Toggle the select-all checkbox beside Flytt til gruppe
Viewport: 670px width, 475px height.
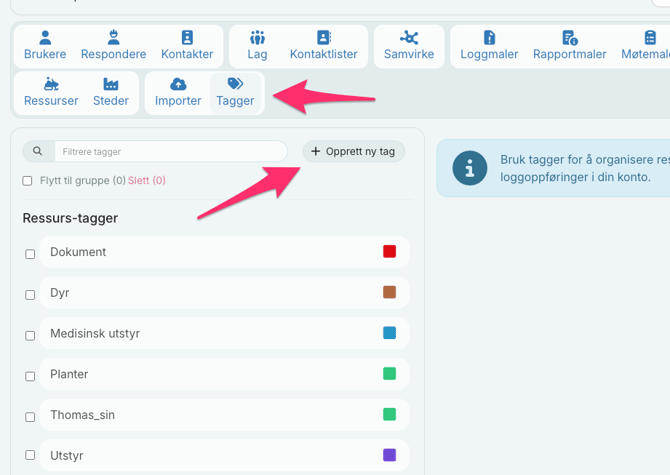tap(28, 181)
